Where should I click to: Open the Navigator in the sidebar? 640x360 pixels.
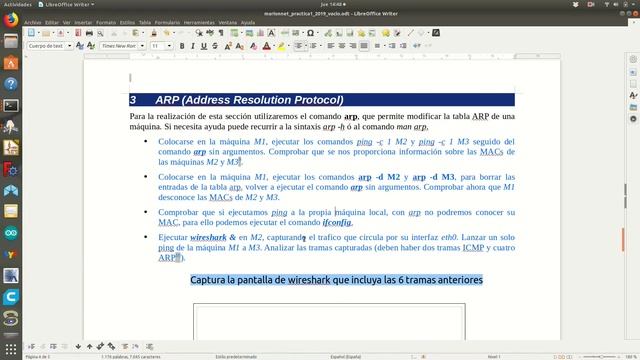coord(633,119)
